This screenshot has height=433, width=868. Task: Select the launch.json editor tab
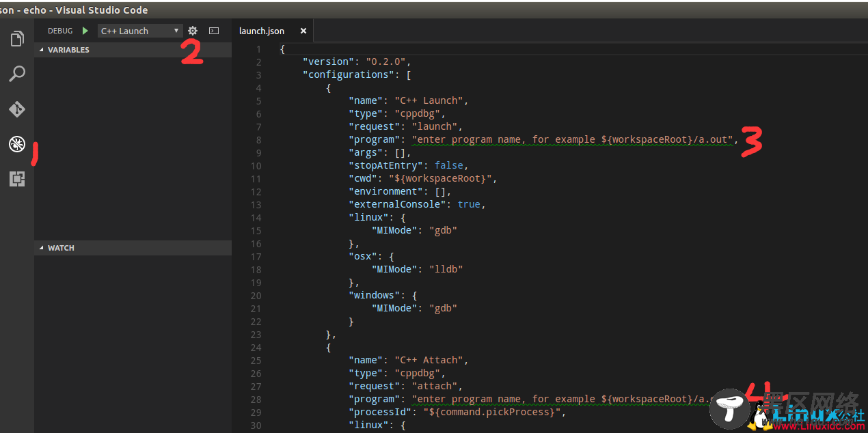point(262,31)
